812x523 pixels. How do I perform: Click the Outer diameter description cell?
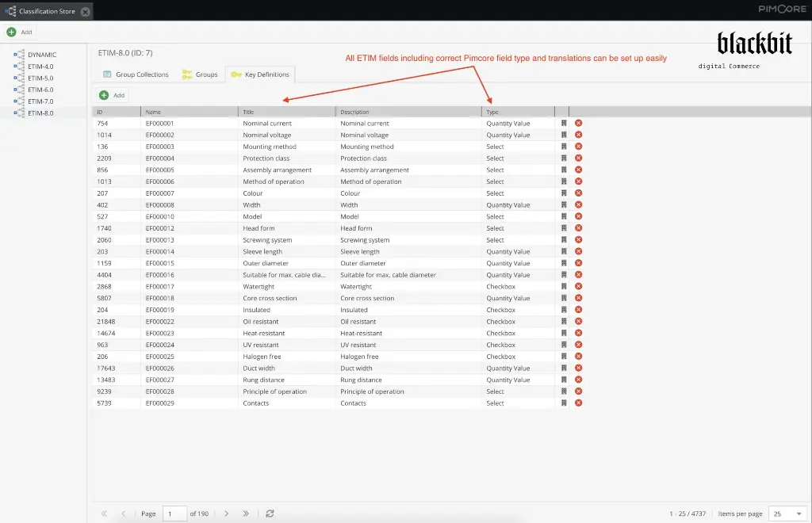coord(408,263)
